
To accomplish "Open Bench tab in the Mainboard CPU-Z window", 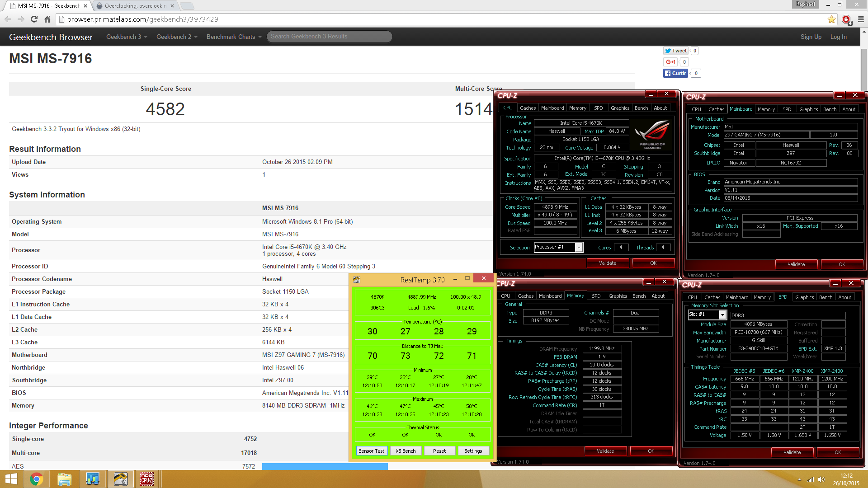I will [x=830, y=109].
